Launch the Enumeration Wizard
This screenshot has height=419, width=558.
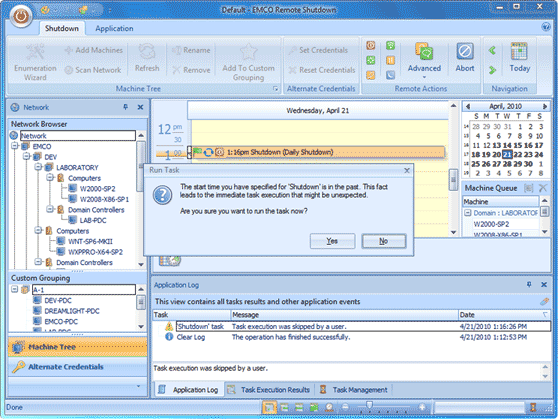click(x=35, y=62)
